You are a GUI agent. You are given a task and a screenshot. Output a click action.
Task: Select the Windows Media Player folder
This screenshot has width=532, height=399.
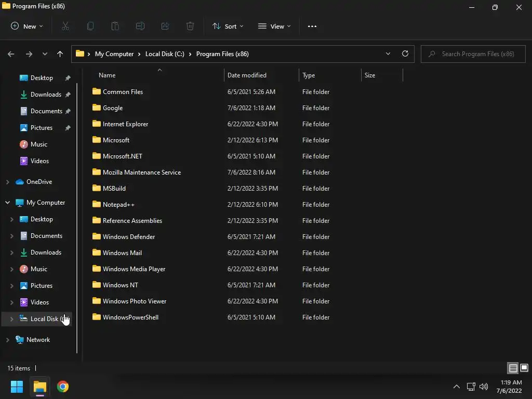click(134, 269)
